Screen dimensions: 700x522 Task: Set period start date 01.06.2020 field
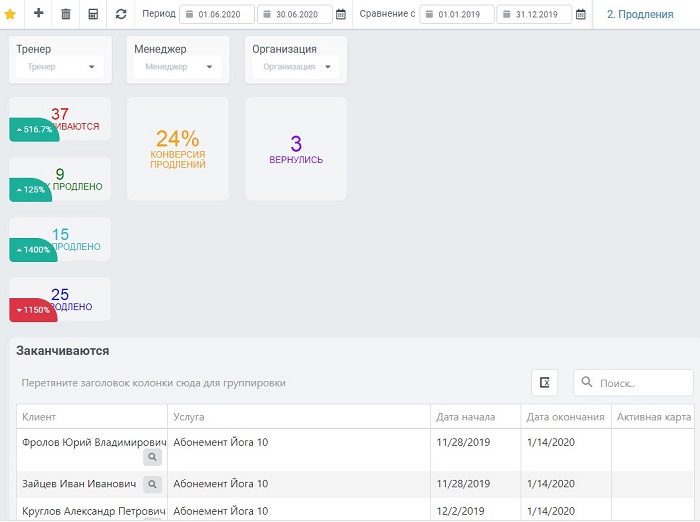[x=217, y=14]
